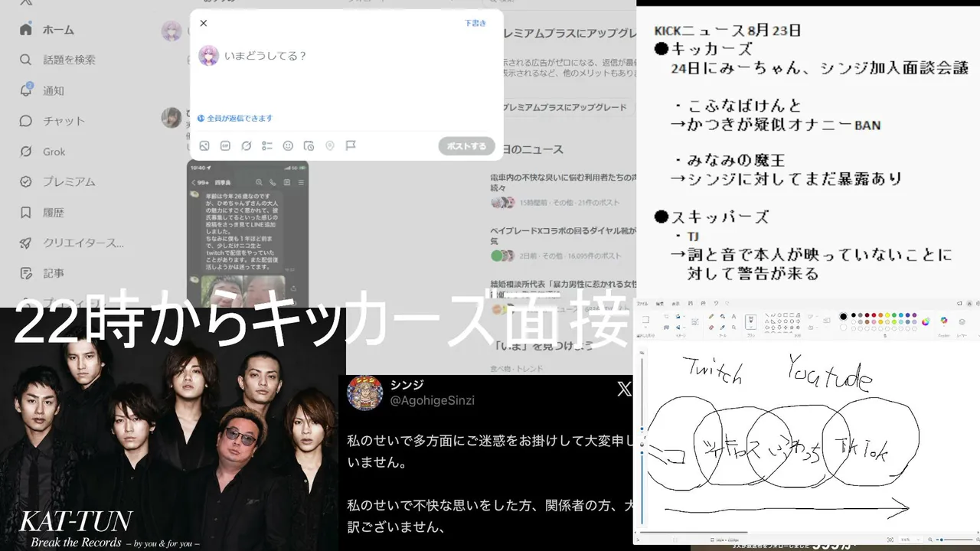
Task: Click the flag icon in the composer toolbar
Action: (351, 146)
